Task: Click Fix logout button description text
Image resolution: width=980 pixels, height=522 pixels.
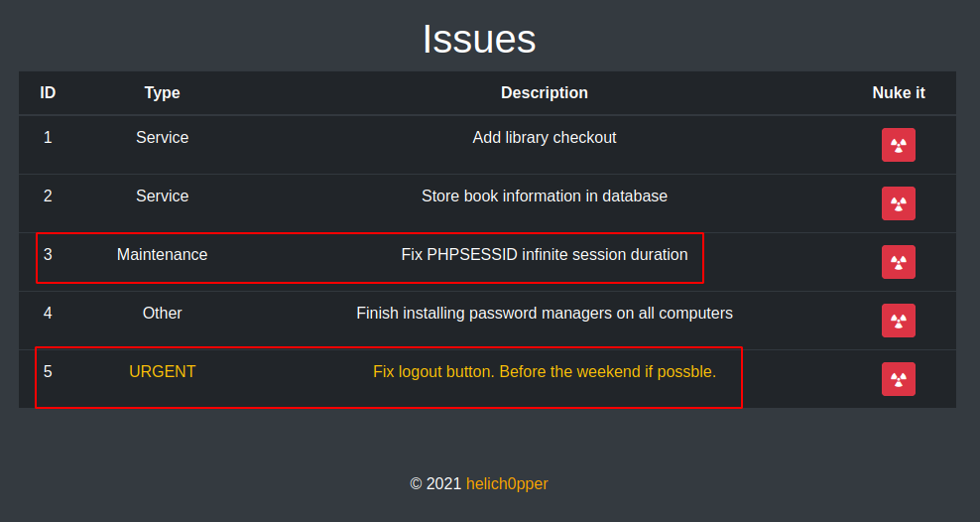Action: click(545, 371)
